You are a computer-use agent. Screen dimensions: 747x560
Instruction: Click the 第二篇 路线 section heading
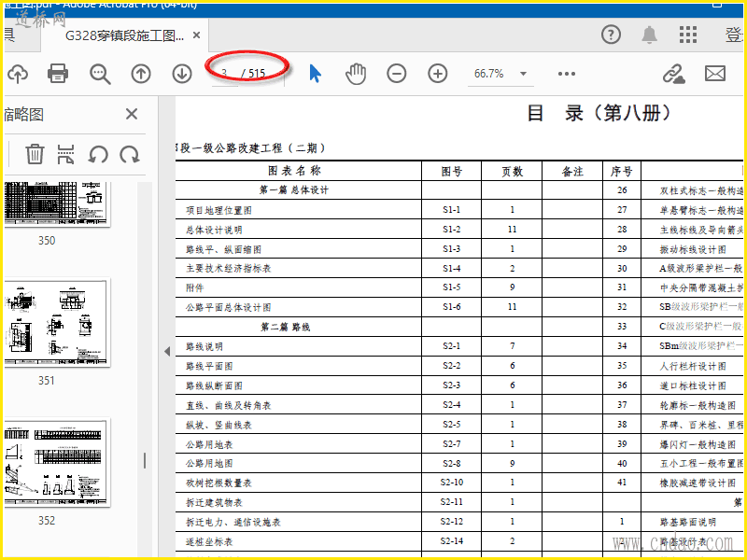pyautogui.click(x=286, y=328)
